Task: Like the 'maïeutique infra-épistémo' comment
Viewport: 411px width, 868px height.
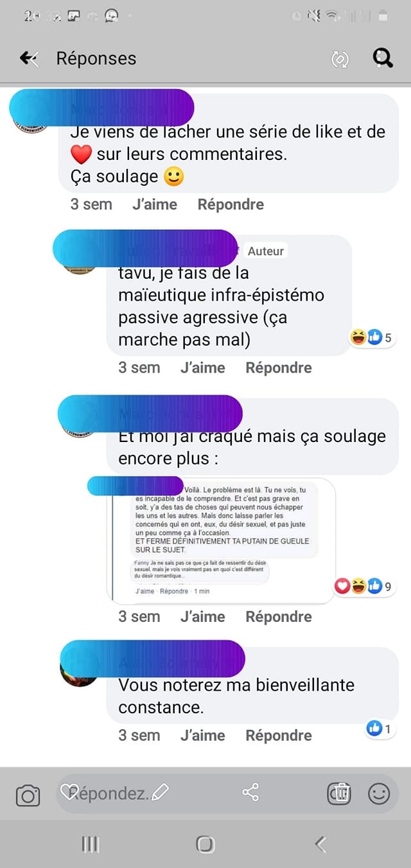Action: [x=203, y=368]
